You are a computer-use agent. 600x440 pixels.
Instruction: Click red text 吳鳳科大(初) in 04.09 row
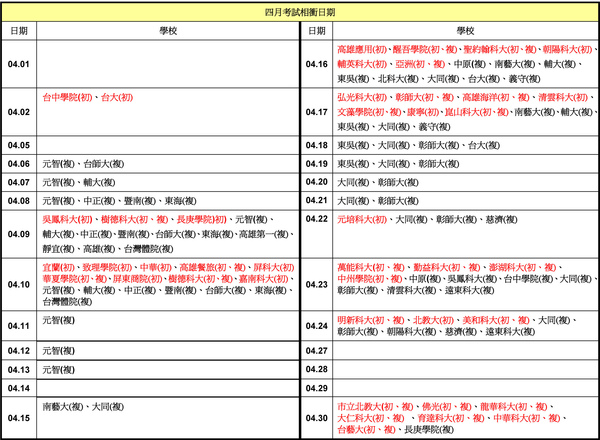pyautogui.click(x=67, y=220)
